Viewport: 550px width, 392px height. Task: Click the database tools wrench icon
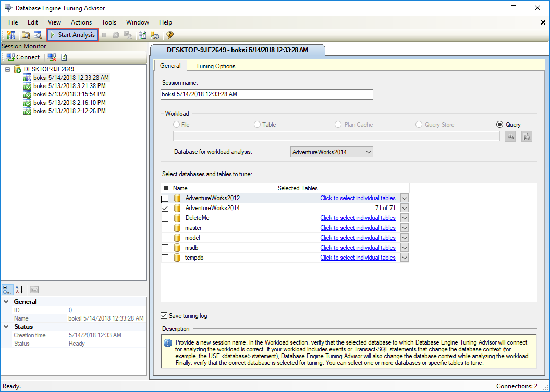[155, 35]
